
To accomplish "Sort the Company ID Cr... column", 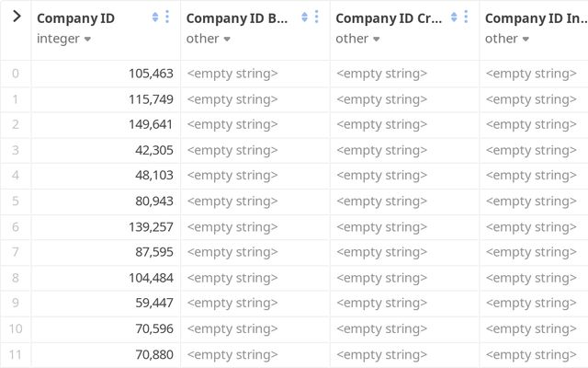I will [x=455, y=17].
